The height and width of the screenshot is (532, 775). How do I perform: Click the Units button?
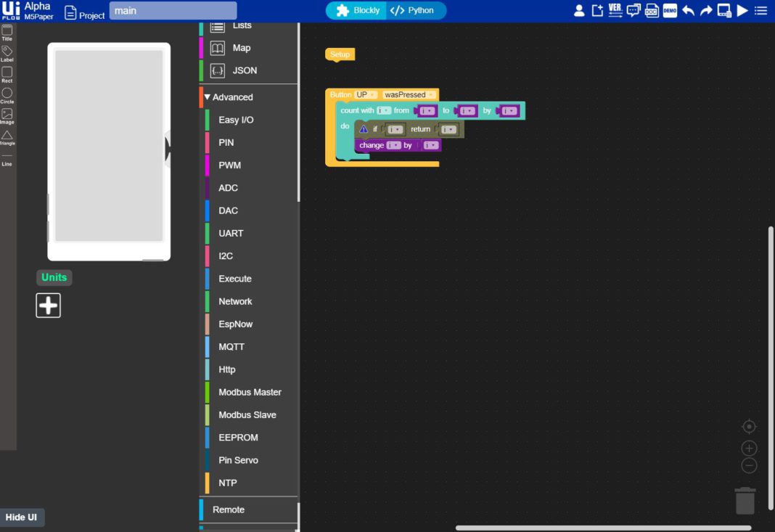[x=54, y=277]
